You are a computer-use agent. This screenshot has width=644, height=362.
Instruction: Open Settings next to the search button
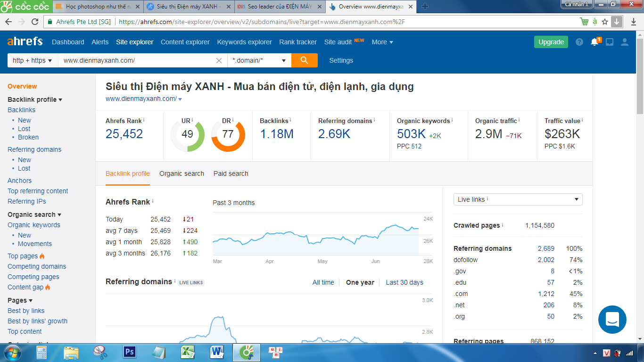coord(341,60)
